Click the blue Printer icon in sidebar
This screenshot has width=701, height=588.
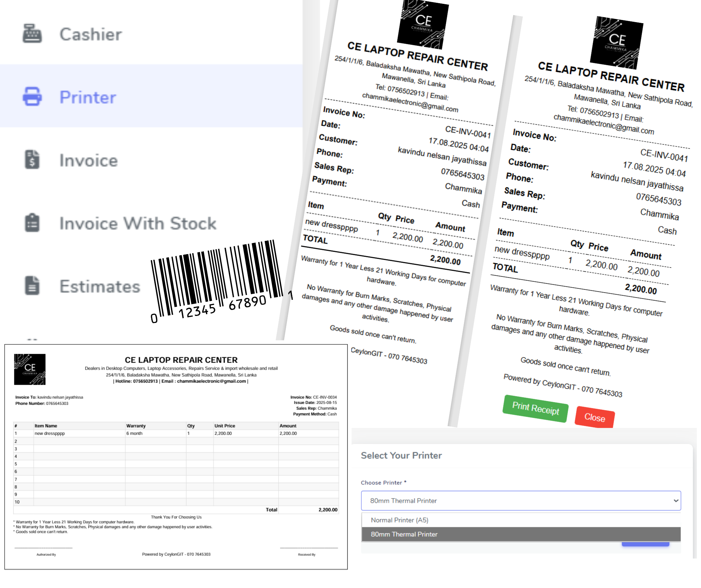click(32, 97)
